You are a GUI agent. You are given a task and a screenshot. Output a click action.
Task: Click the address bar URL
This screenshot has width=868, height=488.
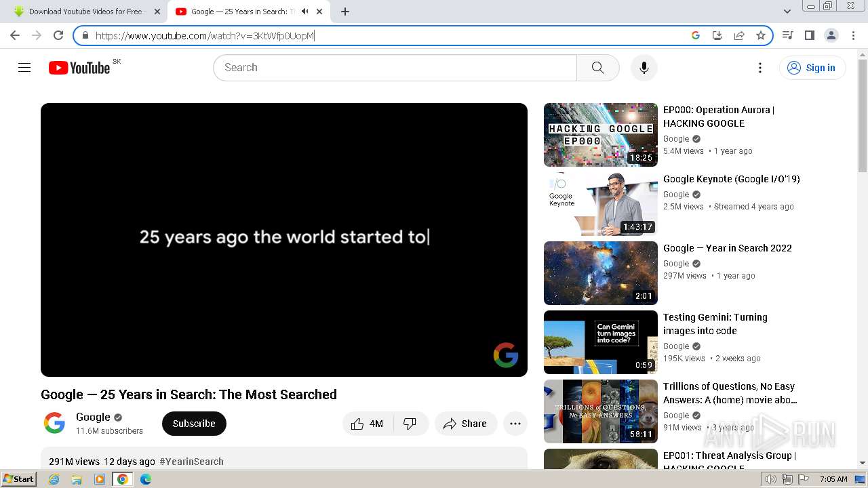click(x=205, y=36)
